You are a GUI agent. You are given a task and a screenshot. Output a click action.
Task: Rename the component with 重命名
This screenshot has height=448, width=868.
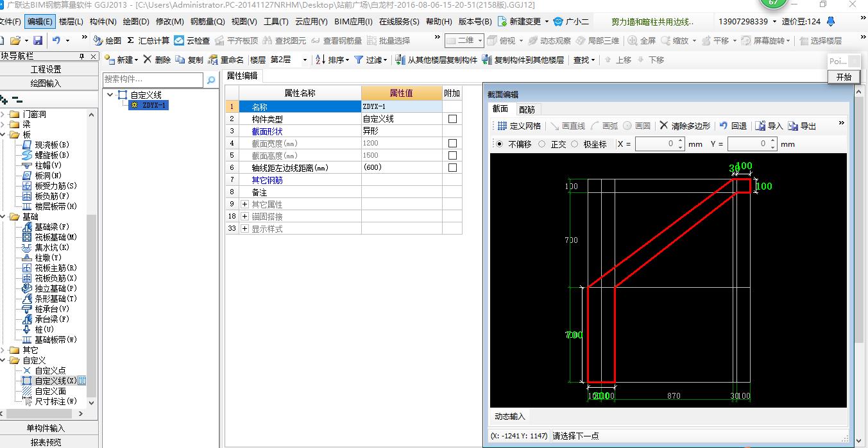pos(225,60)
